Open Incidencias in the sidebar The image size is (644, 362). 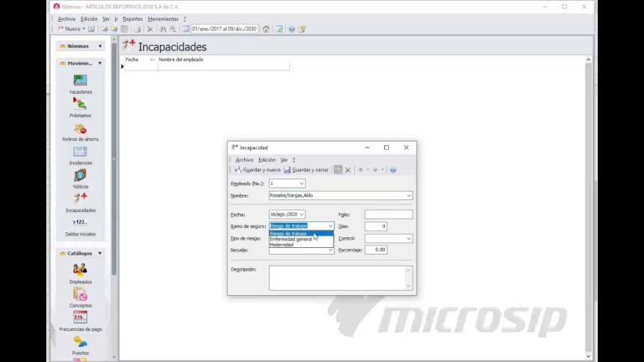click(80, 156)
